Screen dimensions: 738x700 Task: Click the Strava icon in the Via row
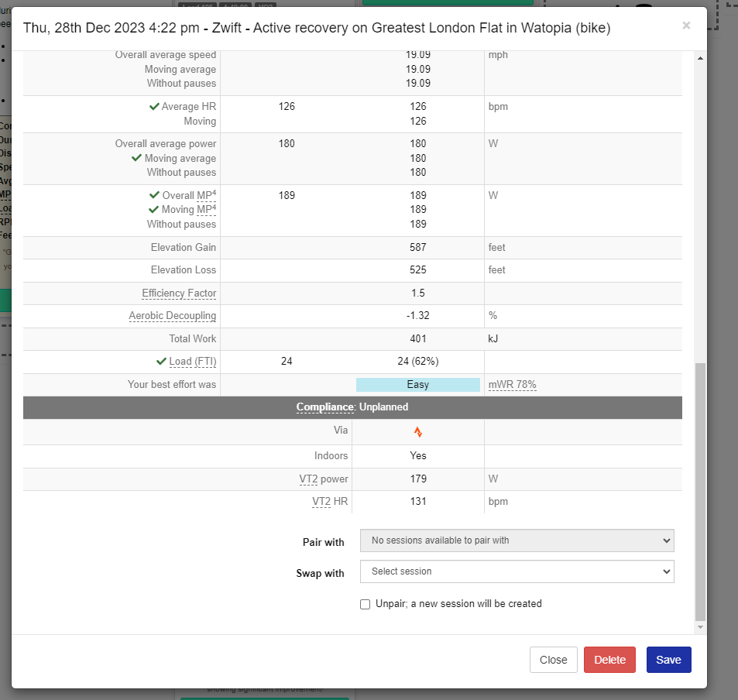point(418,432)
